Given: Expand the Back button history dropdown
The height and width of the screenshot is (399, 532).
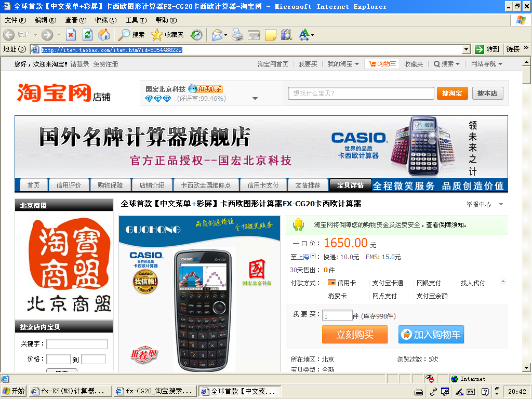Looking at the screenshot, I should click(x=36, y=35).
